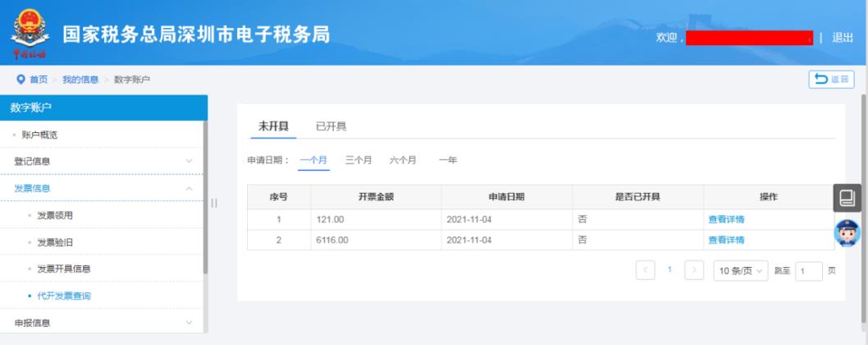
Task: Click 退出 to log out
Action: pos(843,38)
